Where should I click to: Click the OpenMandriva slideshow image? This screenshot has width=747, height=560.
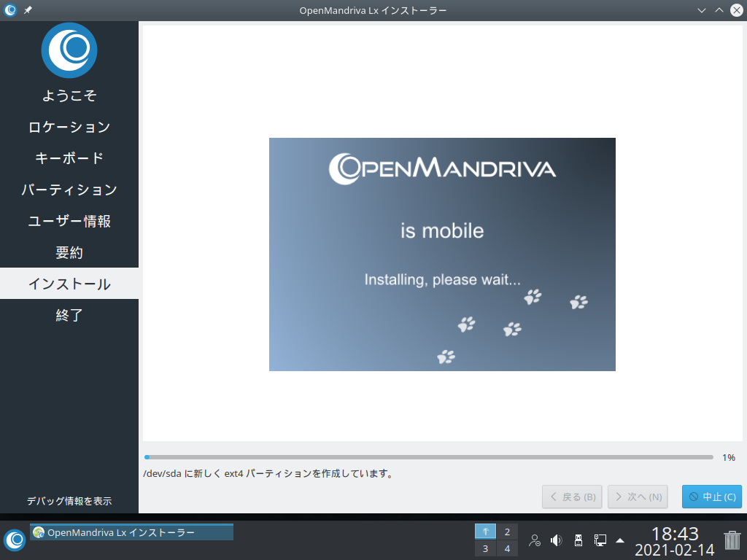442,254
